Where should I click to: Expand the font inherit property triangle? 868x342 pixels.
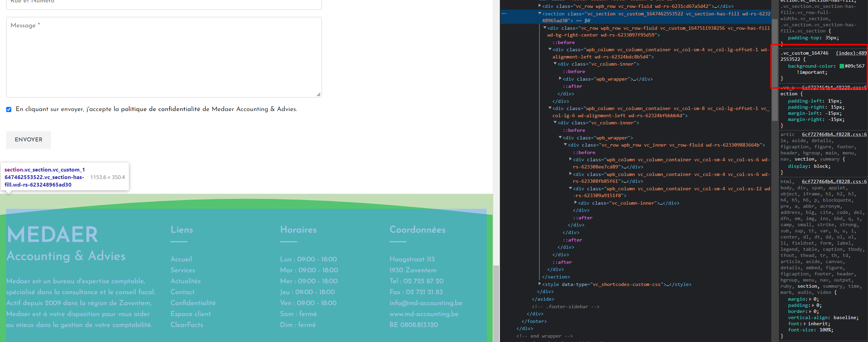pos(805,324)
